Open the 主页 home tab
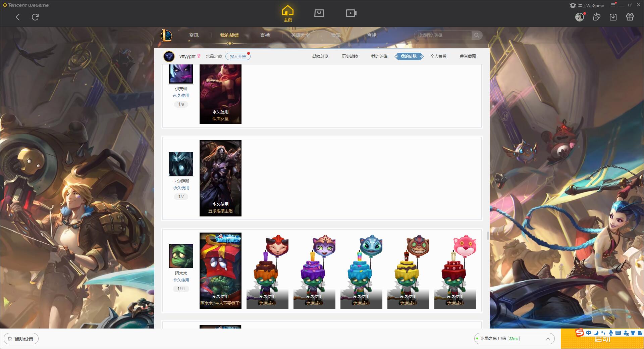The height and width of the screenshot is (349, 644). pos(288,14)
